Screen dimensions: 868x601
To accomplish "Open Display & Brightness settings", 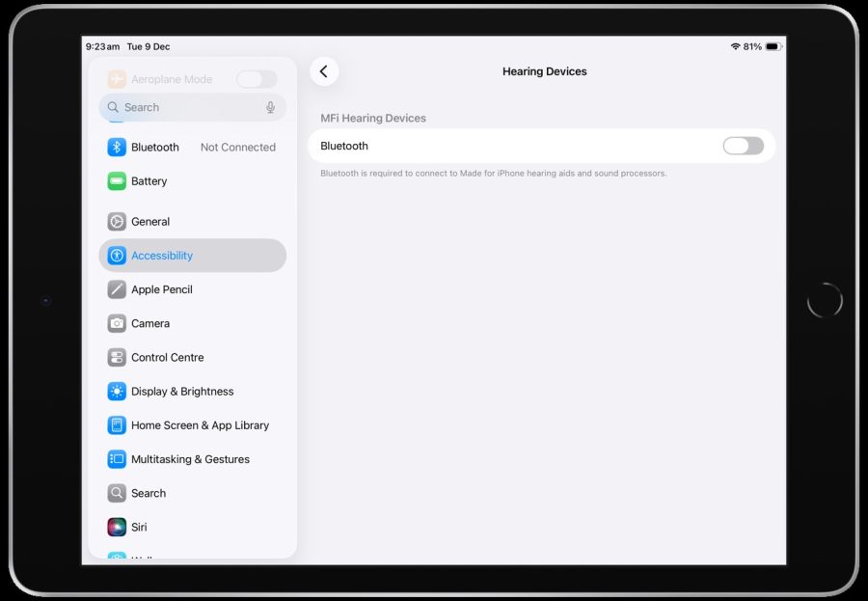I will (183, 391).
